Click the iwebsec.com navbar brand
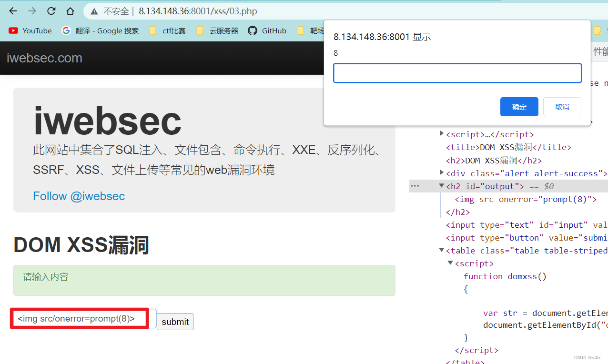 44,58
